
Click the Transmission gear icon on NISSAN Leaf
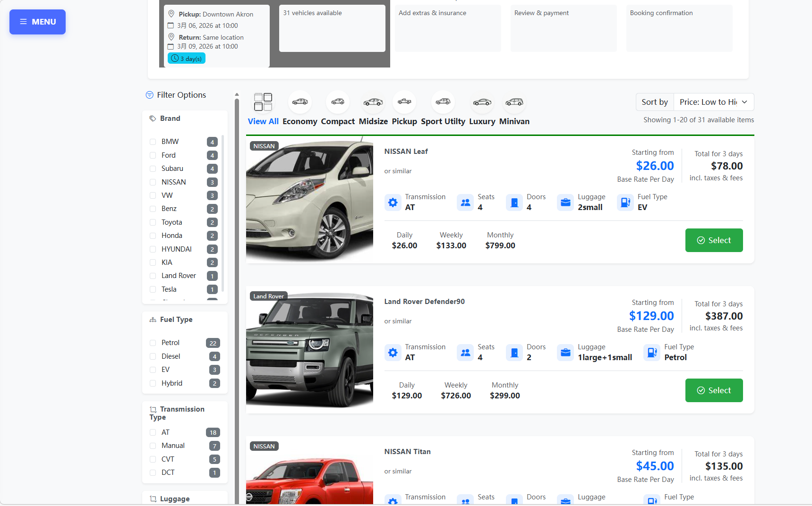pos(393,202)
